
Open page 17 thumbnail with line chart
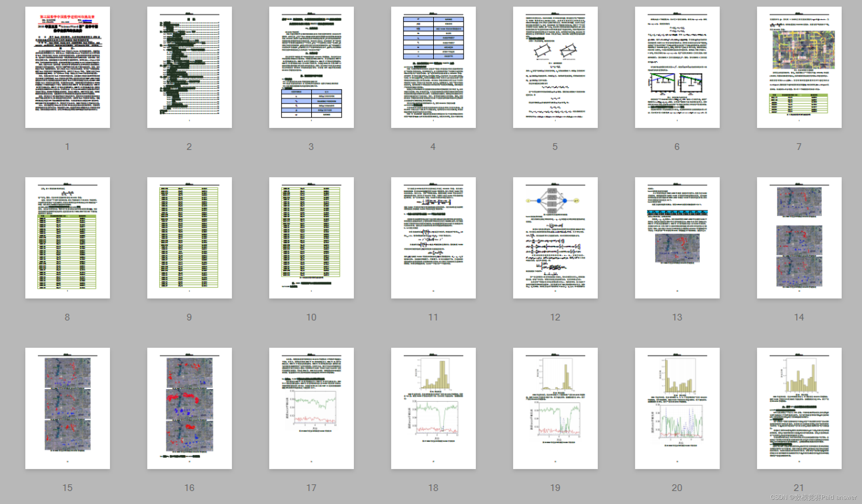pos(311,408)
